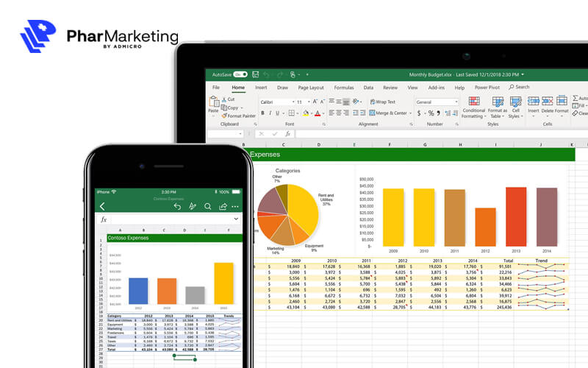588x368 pixels.
Task: Toggle Bottom Align, the highlighted icon
Action: (x=346, y=102)
